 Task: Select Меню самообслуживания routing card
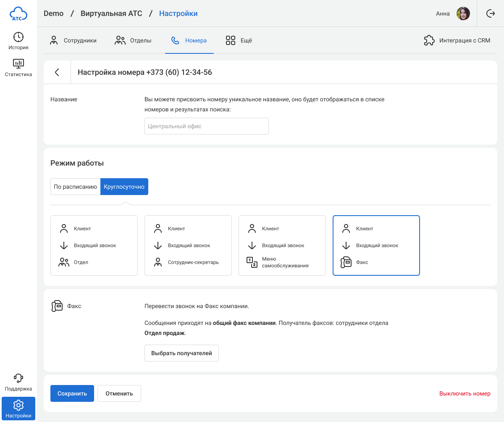(x=282, y=245)
